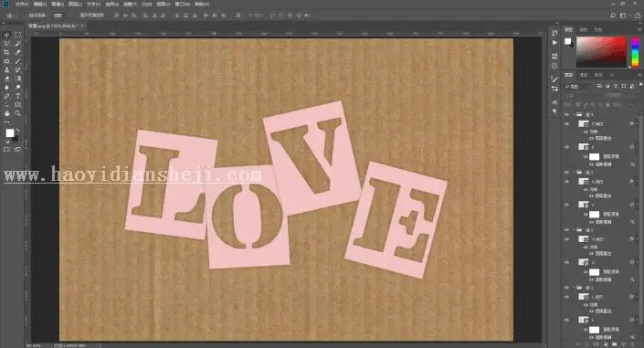Close the open document tab
This screenshot has width=644, height=348.
(x=82, y=26)
